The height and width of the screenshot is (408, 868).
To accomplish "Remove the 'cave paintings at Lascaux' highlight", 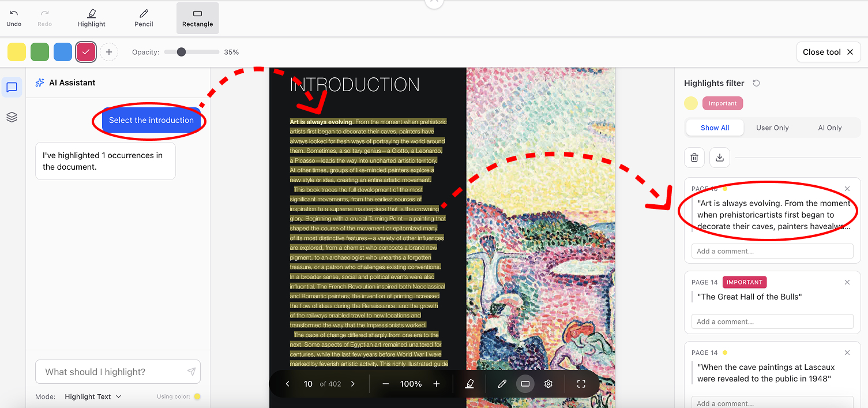I will [x=847, y=353].
